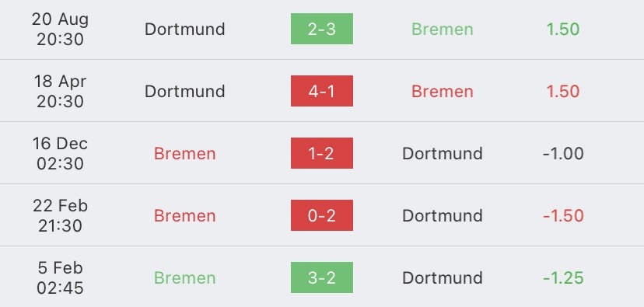Click red Bremen in 18 Apr match
Image resolution: width=644 pixels, height=307 pixels.
(x=443, y=91)
